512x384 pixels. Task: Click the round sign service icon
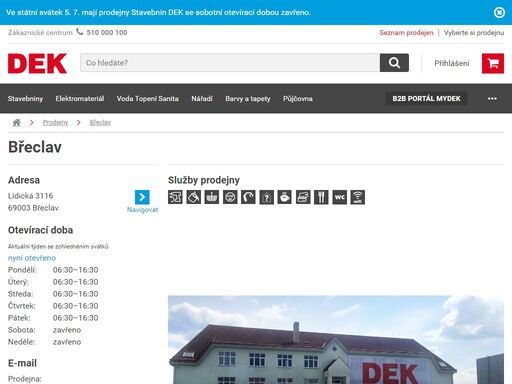click(230, 197)
